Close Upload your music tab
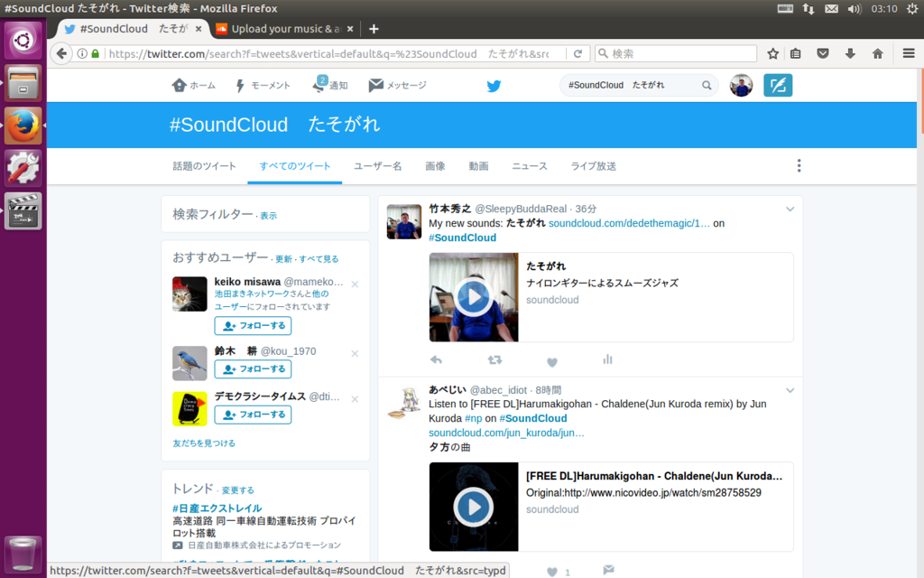The width and height of the screenshot is (924, 578). tap(350, 29)
